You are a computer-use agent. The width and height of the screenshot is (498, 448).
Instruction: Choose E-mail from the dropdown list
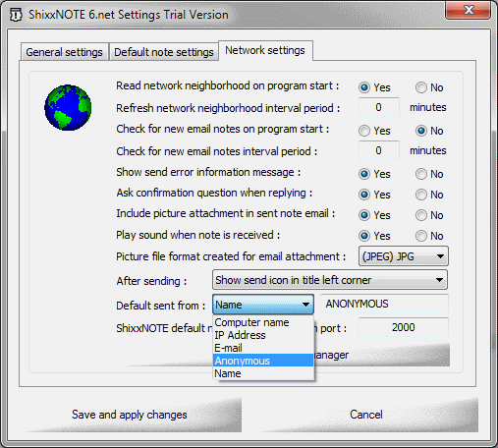(x=263, y=348)
